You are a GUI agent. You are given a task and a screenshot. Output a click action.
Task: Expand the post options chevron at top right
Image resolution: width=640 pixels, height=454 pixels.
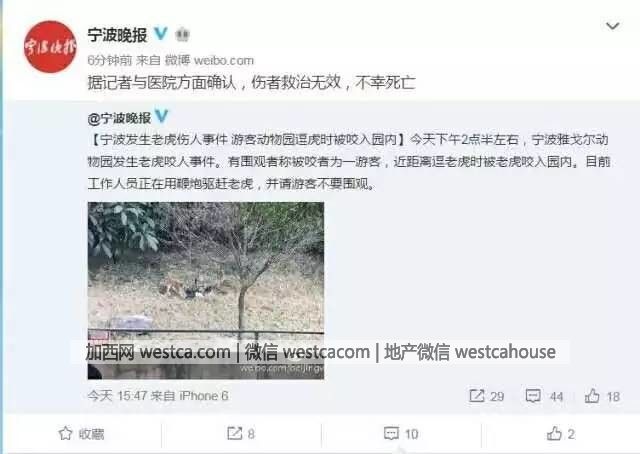(612, 27)
